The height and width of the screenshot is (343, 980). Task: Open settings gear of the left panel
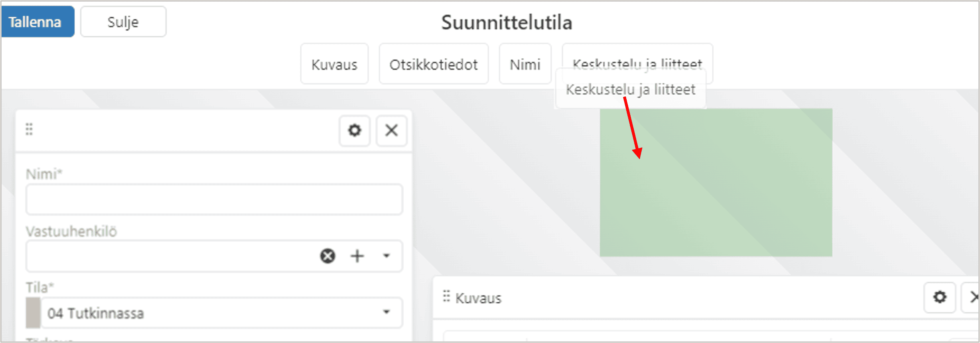(355, 131)
